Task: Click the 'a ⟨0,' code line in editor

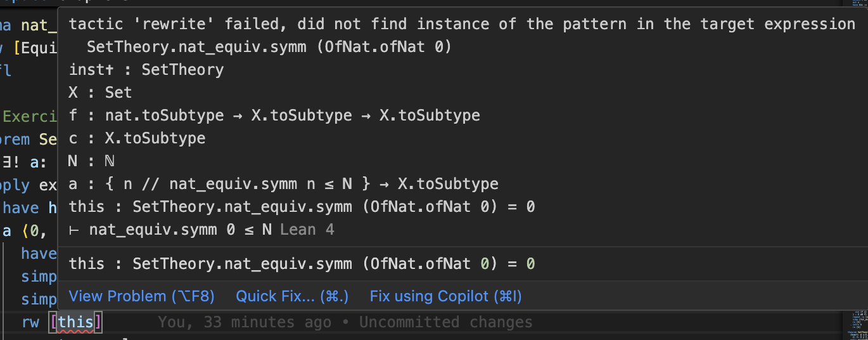Action: [25, 231]
